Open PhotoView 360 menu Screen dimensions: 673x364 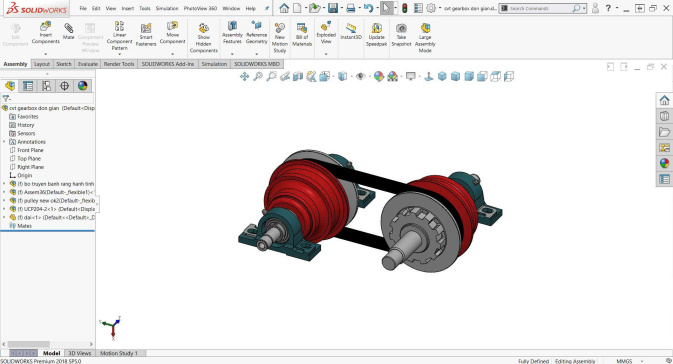[200, 8]
